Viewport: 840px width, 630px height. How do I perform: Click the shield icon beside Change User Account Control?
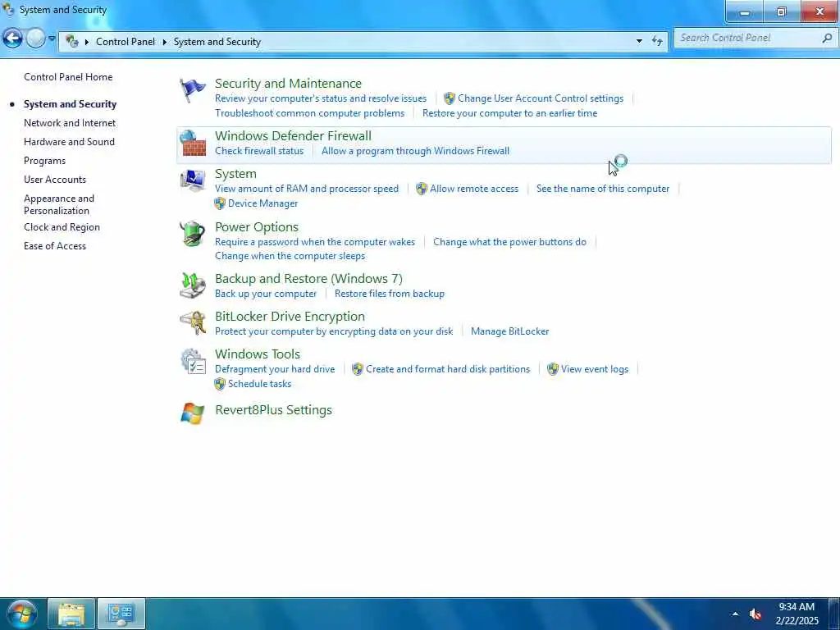pos(450,98)
